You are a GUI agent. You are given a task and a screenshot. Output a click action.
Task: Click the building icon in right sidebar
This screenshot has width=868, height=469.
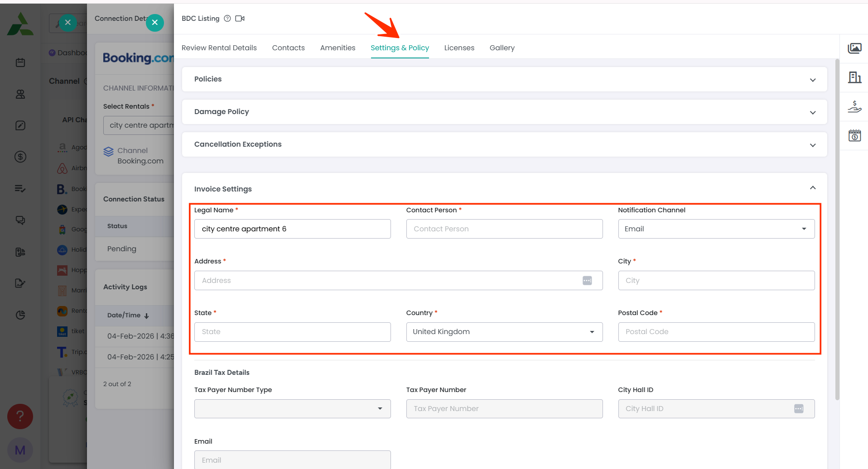pos(854,77)
